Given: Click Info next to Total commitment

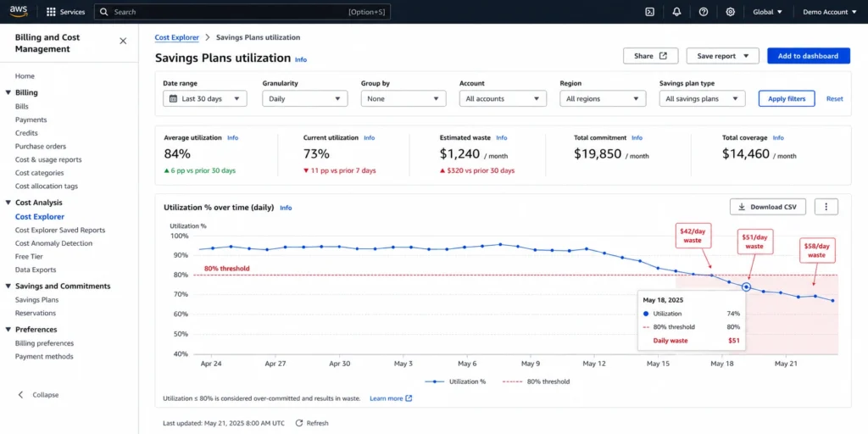Looking at the screenshot, I should tap(637, 138).
